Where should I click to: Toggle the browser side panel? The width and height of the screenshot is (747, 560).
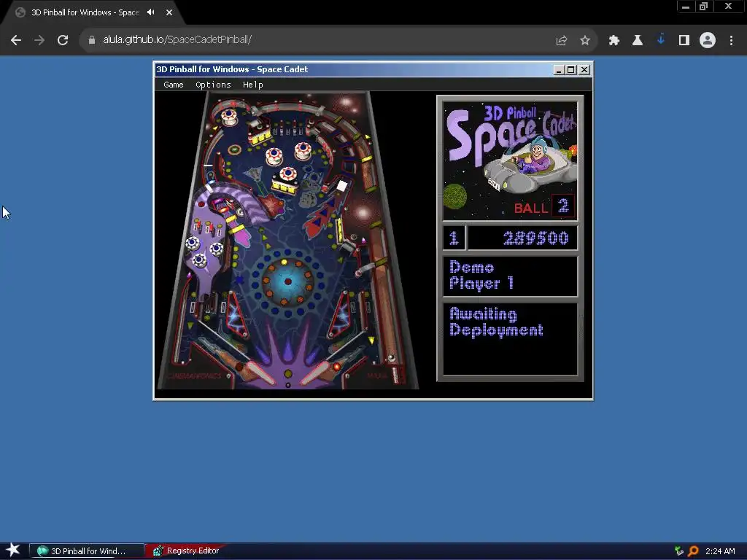[x=684, y=41]
